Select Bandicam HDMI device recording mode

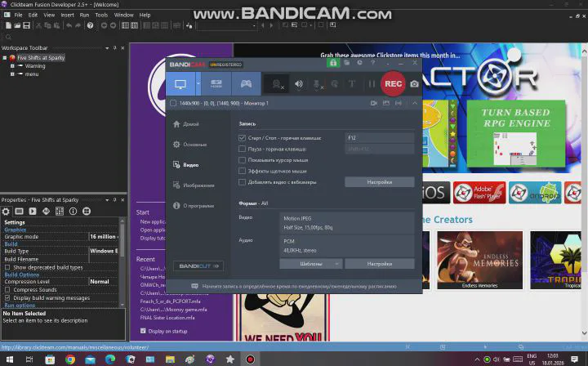(x=216, y=84)
